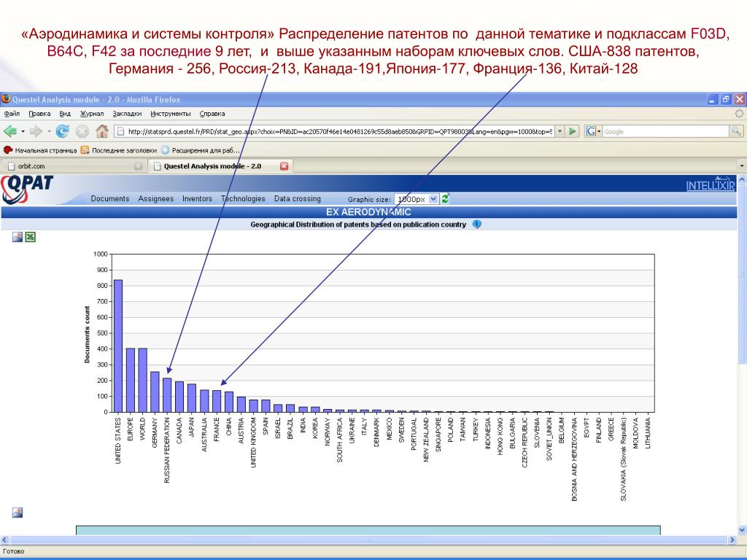Open the Inventors menu in QPAT

click(197, 198)
